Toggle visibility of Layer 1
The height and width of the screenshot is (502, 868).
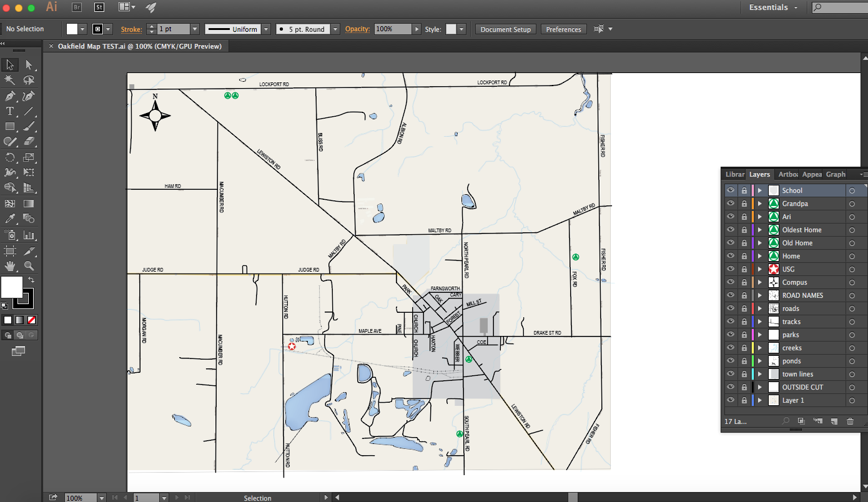(730, 400)
